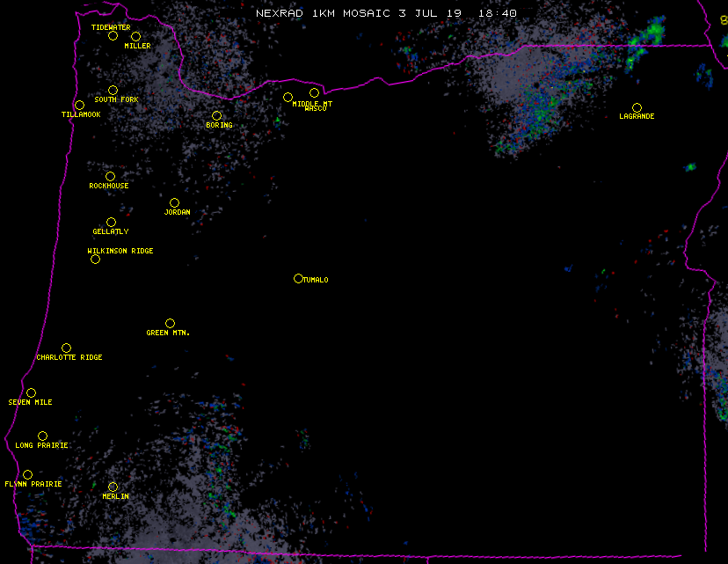
Task: Select the LaGrande station marker
Action: click(x=637, y=107)
